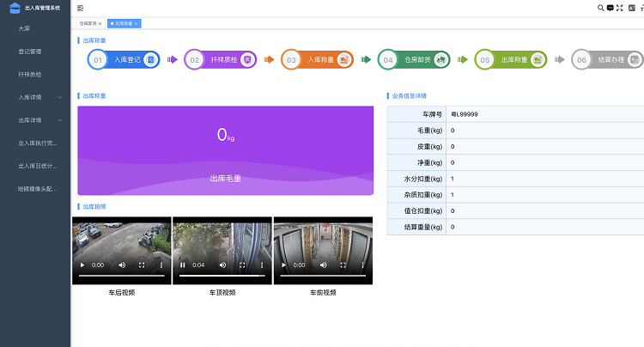Click the 06 step number circle
This screenshot has height=347, width=644.
pos(581,60)
